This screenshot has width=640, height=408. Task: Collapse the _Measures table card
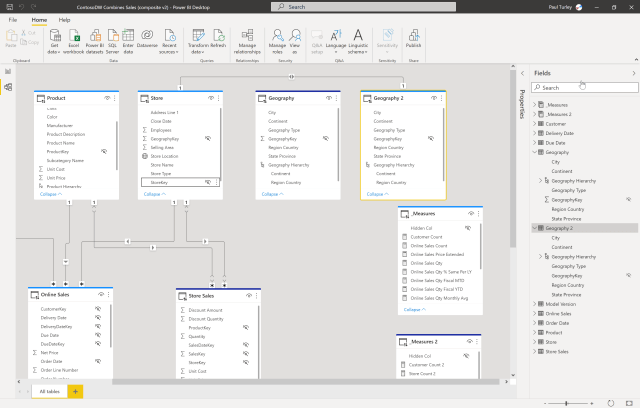[x=415, y=310]
